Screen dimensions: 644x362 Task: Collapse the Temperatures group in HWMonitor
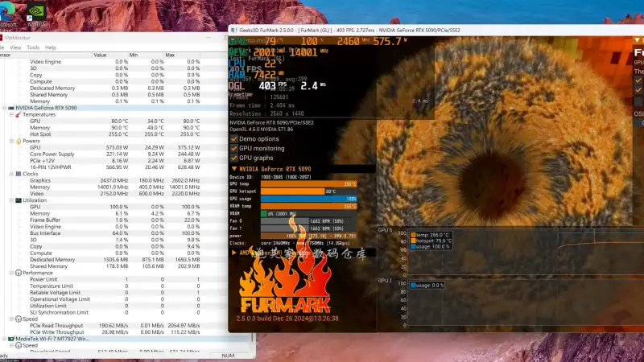11,114
